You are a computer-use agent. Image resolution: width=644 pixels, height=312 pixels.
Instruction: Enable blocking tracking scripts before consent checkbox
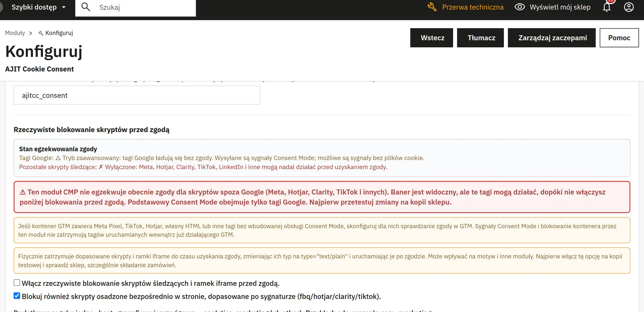tap(17, 283)
